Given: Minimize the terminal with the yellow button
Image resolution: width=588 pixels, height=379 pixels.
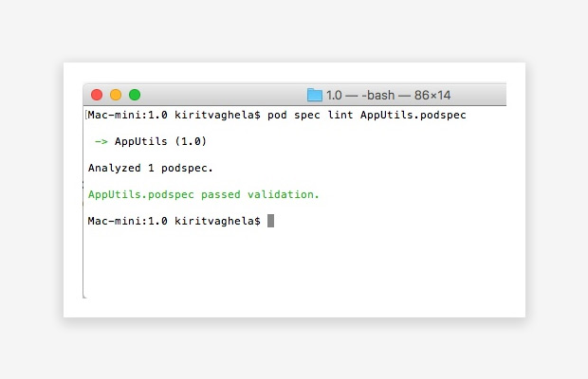Looking at the screenshot, I should click(x=116, y=95).
